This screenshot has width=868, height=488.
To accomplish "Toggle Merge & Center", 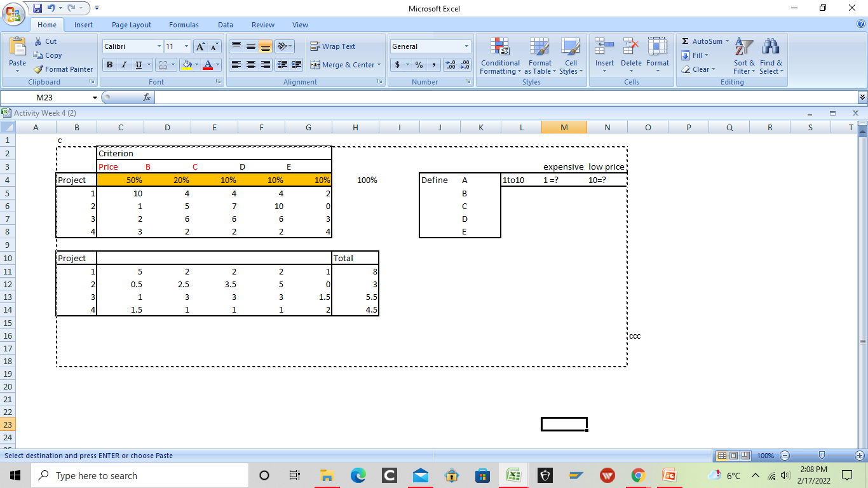I will coord(343,65).
